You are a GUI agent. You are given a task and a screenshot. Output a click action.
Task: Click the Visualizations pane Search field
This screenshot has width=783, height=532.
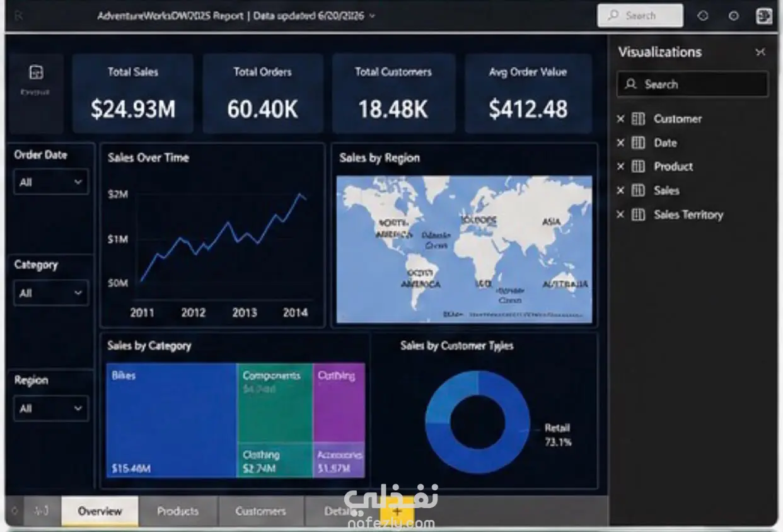692,84
